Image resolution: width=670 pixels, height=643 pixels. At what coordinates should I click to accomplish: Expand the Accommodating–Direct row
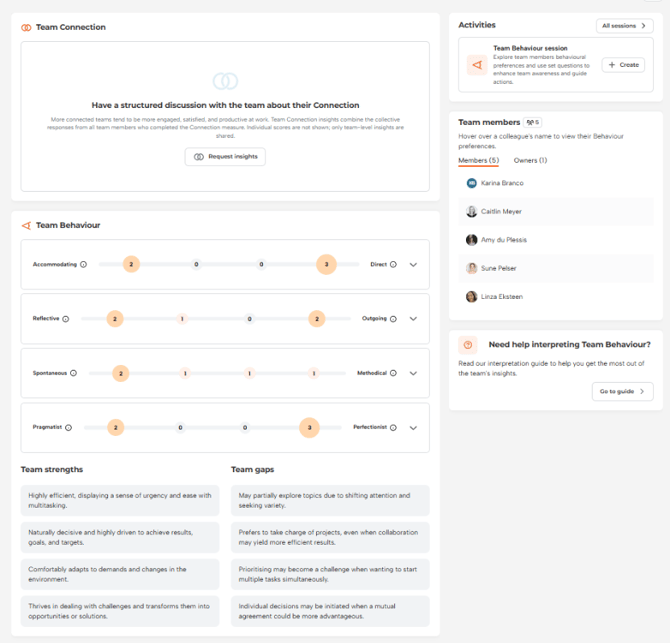[x=413, y=264]
